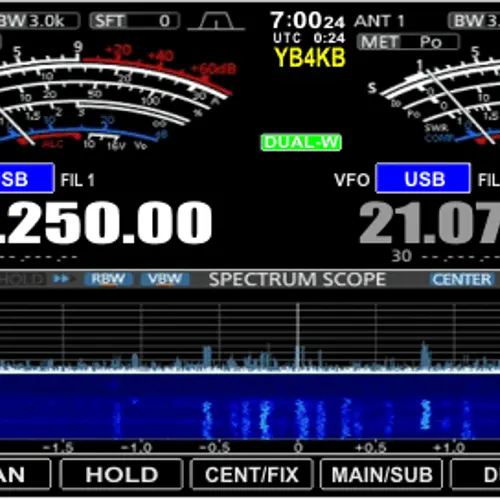
Task: Click the SPECTRUM SCOPE title
Action: [x=297, y=279]
